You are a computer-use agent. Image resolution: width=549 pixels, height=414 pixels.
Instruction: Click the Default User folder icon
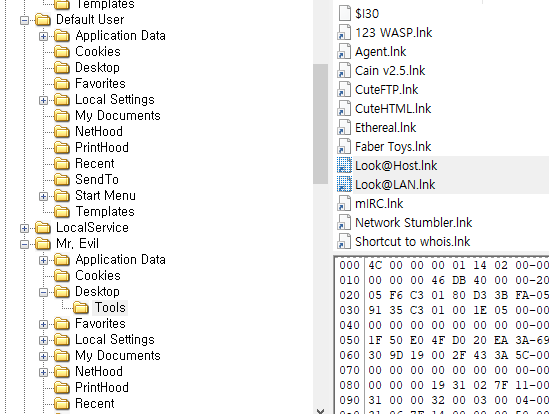tap(43, 20)
